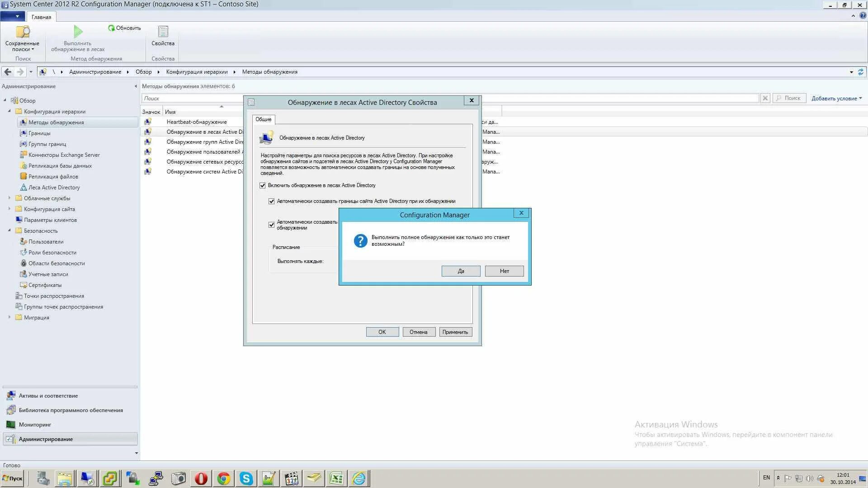Click Да in Configuration Manager prompt
The image size is (868, 488).
[x=461, y=271]
